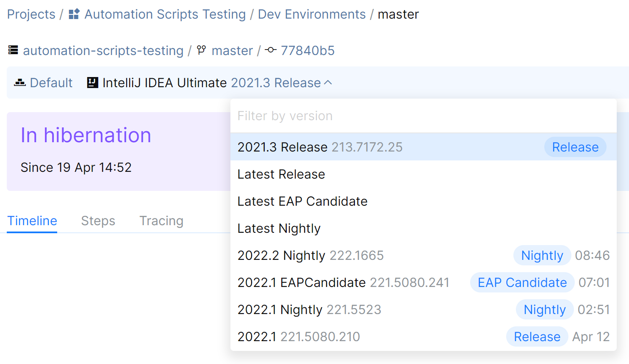
Task: Open the master branch link
Action: point(232,50)
